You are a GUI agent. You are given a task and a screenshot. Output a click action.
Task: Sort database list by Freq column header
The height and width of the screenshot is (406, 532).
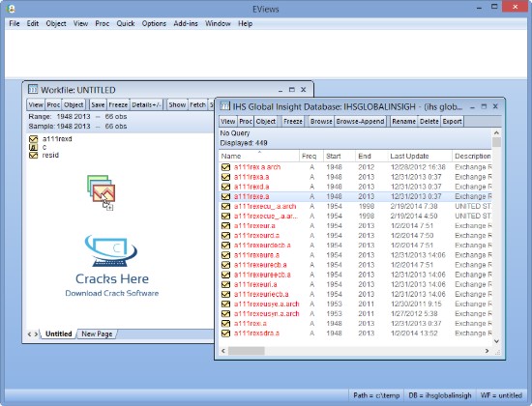point(311,156)
